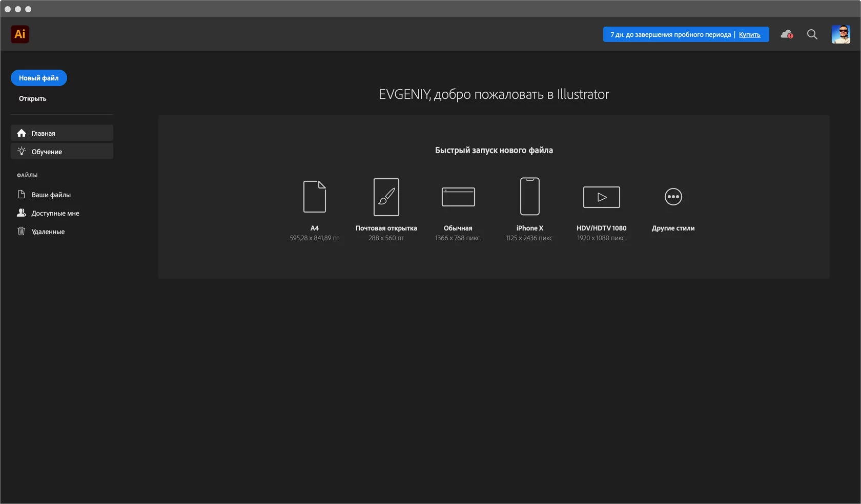Click Быстрый запуск нового файла heading
The width and height of the screenshot is (861, 504).
pos(494,150)
